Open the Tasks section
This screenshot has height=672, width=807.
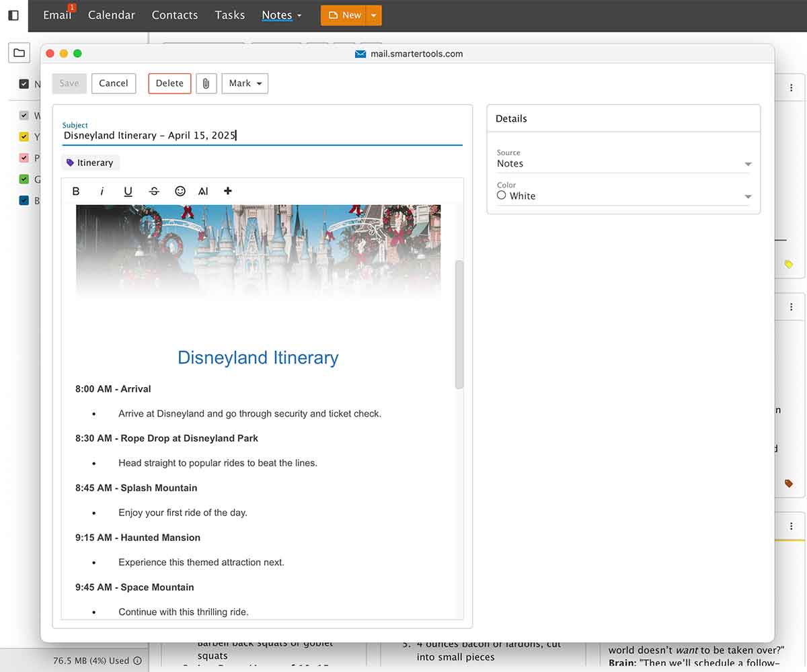click(x=230, y=15)
